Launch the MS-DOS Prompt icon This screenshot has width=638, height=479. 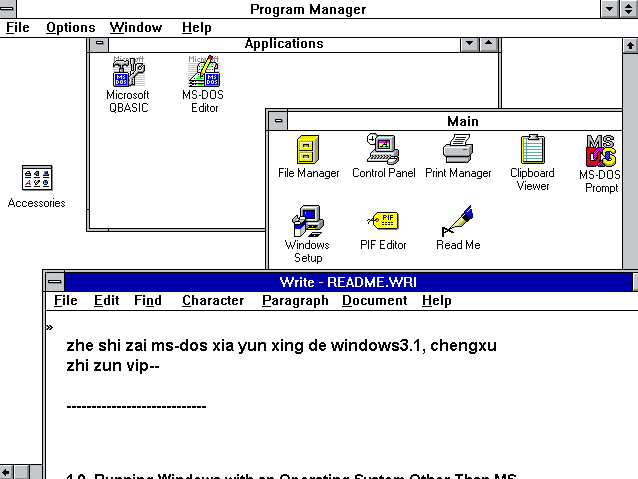(601, 151)
